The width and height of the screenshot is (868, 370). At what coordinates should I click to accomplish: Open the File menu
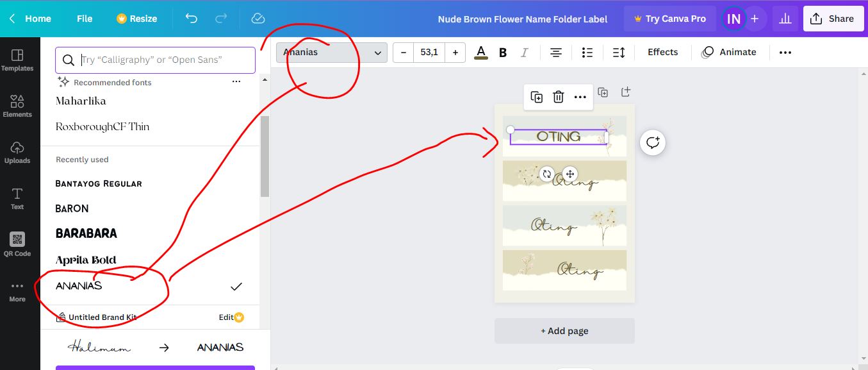click(85, 19)
